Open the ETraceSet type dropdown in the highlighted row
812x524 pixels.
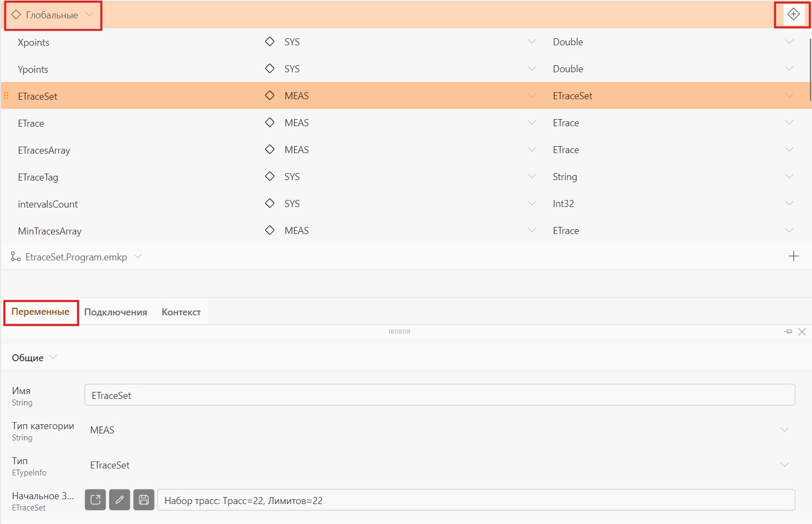789,95
